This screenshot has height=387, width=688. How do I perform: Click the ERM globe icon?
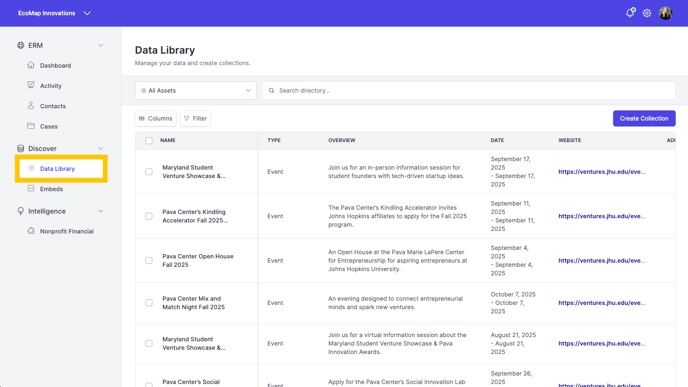click(21, 45)
